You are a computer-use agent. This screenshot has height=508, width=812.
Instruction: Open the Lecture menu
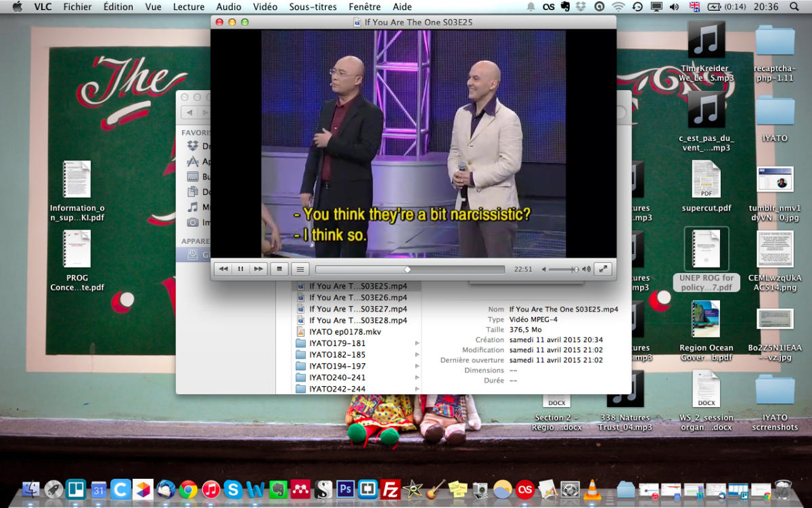tap(189, 7)
